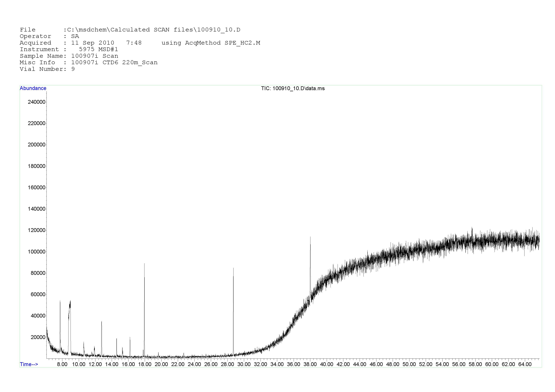Image resolution: width=555 pixels, height=392 pixels.
Task: Click the Abundance axis label
Action: pyautogui.click(x=33, y=88)
